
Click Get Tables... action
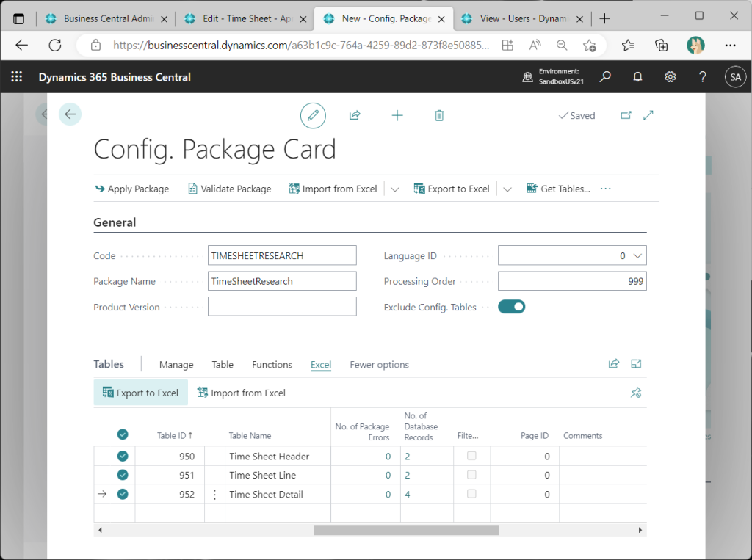(558, 189)
